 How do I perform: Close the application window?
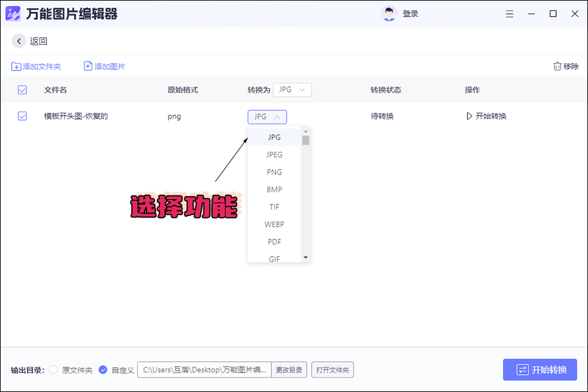click(575, 14)
